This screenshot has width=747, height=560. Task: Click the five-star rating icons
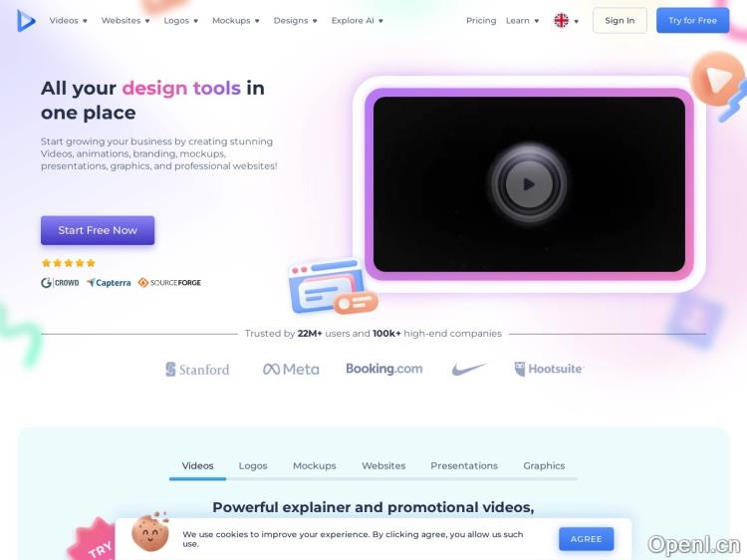(x=69, y=263)
